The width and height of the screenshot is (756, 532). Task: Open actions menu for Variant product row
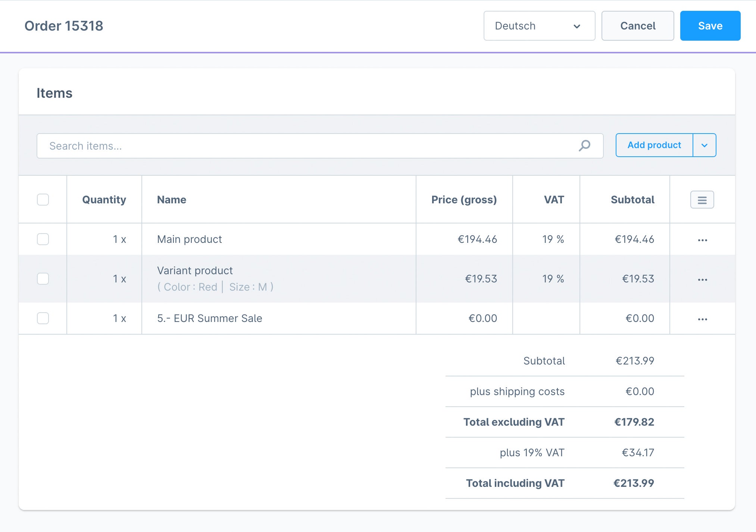point(702,279)
